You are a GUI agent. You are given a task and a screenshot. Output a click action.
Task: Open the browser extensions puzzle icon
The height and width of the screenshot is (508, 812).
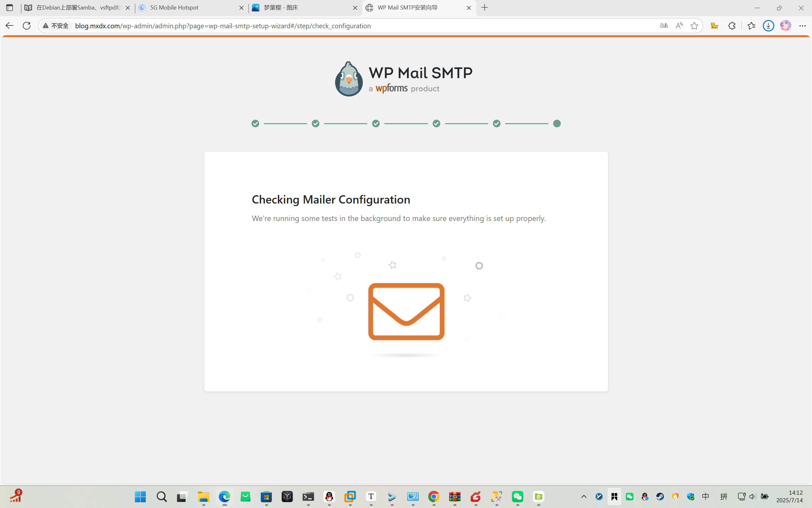tap(732, 25)
